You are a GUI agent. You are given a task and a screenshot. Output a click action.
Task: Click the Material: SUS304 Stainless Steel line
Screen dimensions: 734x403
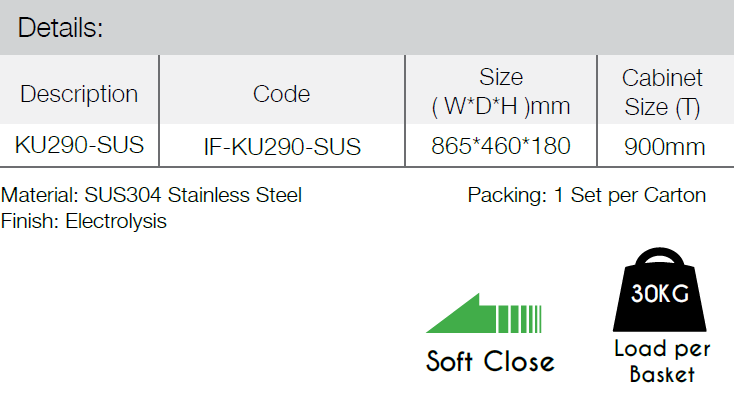[x=151, y=195]
